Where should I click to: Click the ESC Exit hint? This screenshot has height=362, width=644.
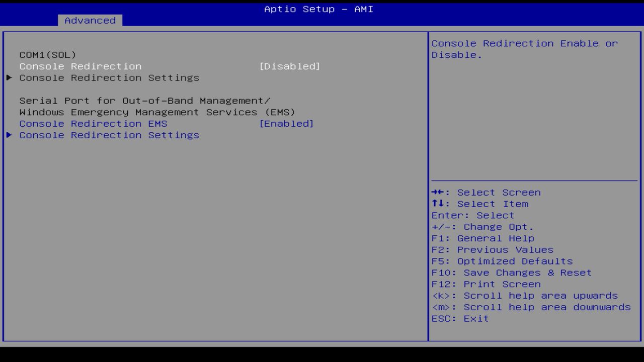coord(459,318)
